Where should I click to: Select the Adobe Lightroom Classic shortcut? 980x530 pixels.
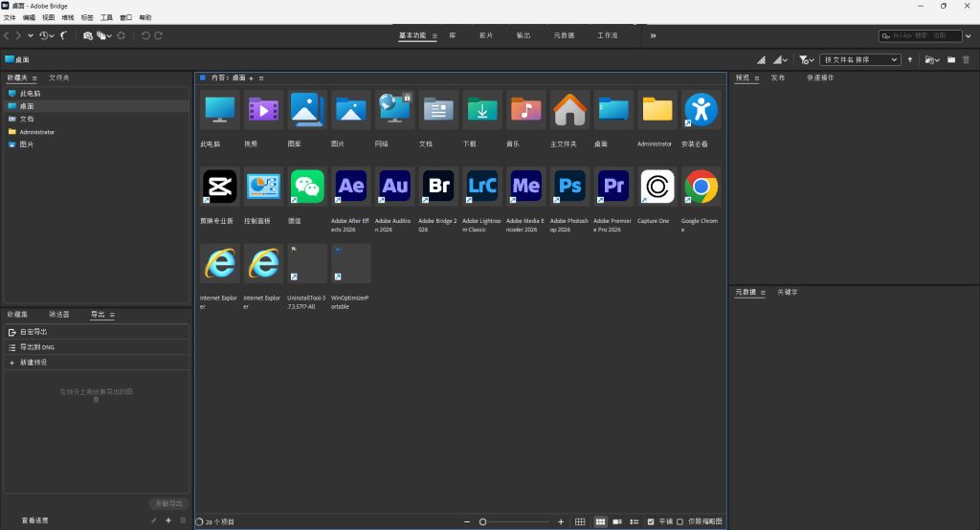[482, 187]
